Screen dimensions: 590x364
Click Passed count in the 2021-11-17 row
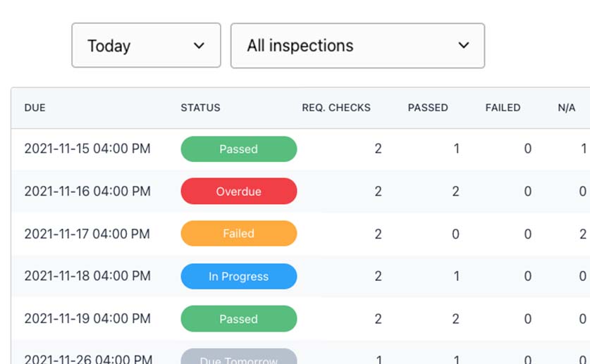455,234
